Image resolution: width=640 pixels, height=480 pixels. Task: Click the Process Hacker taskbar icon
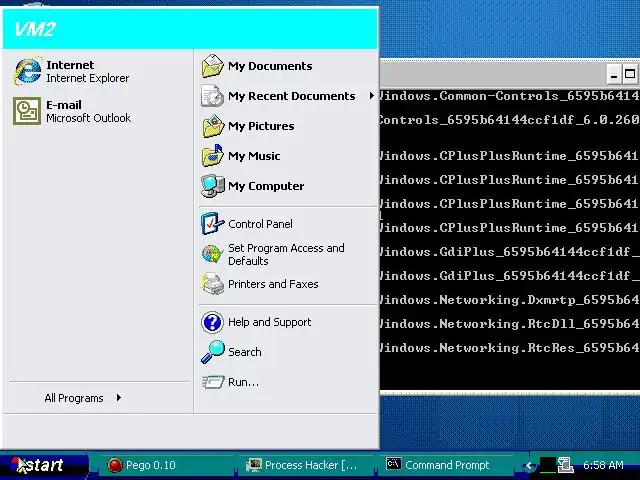253,465
